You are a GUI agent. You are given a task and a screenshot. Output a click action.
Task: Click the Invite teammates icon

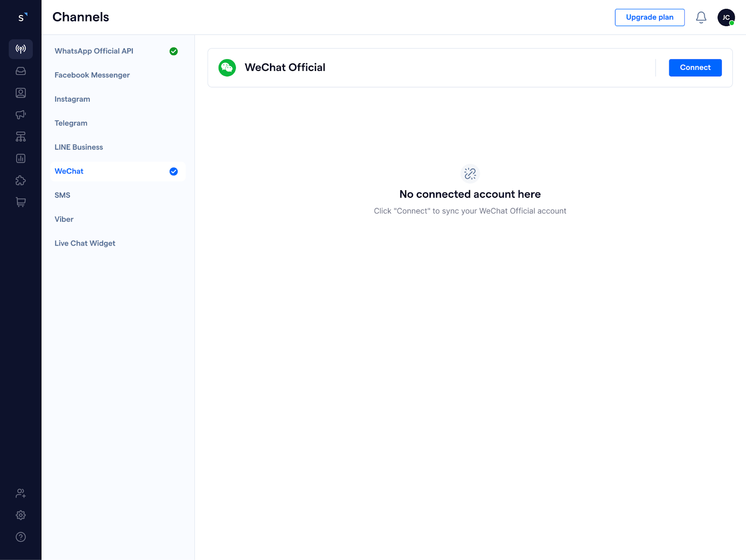click(21, 493)
